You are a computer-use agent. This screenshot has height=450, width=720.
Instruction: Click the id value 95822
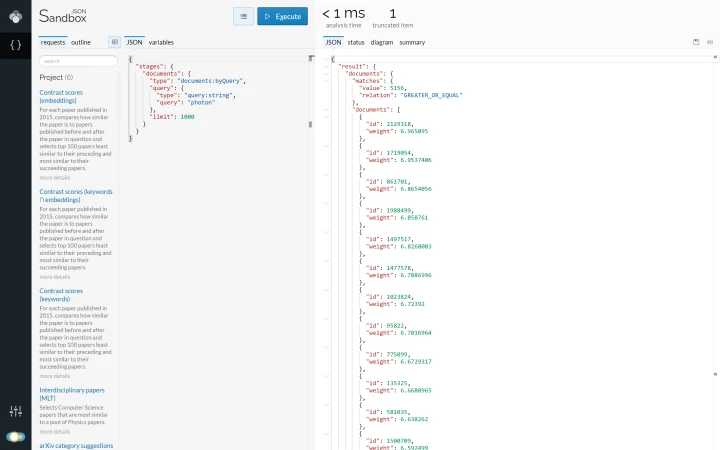(395, 326)
